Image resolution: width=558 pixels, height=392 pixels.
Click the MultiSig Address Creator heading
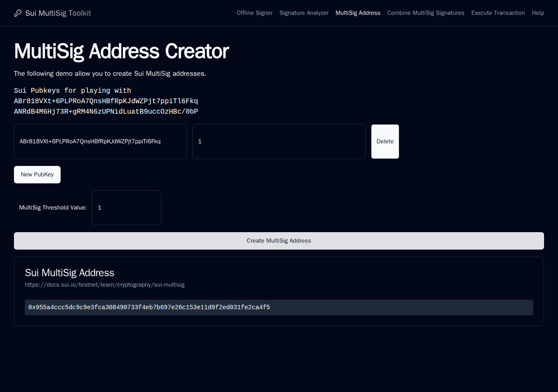tap(121, 51)
